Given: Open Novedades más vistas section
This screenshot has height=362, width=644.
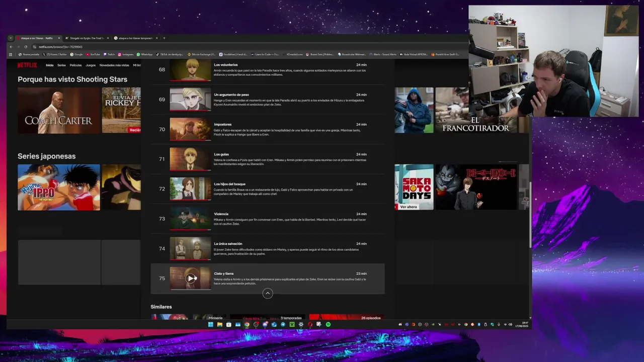Looking at the screenshot, I should pos(114,65).
